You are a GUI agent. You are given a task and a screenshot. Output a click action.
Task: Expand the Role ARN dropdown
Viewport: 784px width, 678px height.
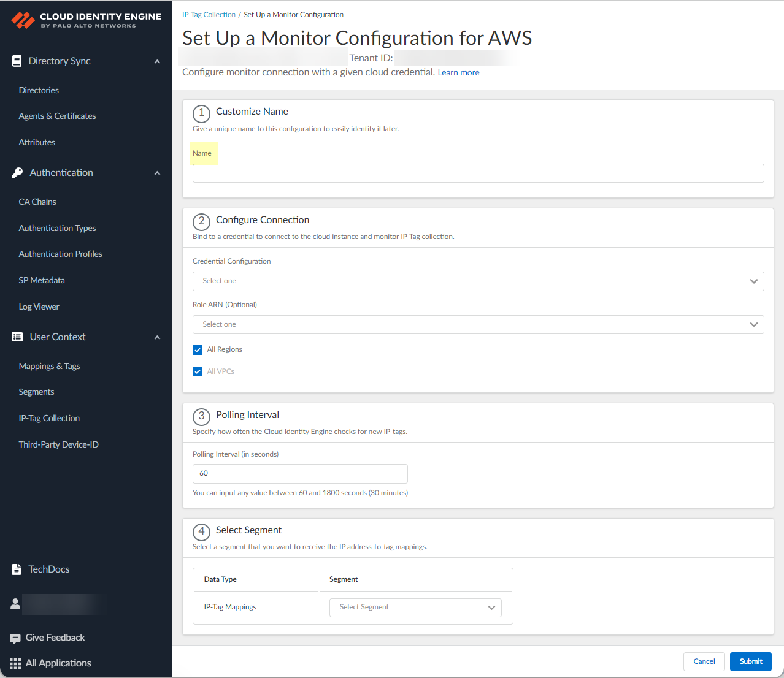click(478, 325)
